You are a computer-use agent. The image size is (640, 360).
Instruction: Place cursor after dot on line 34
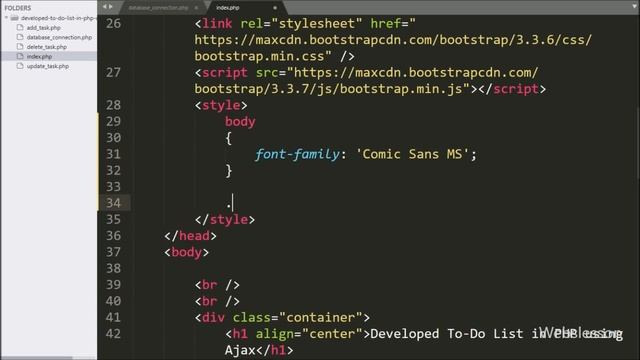tap(233, 203)
